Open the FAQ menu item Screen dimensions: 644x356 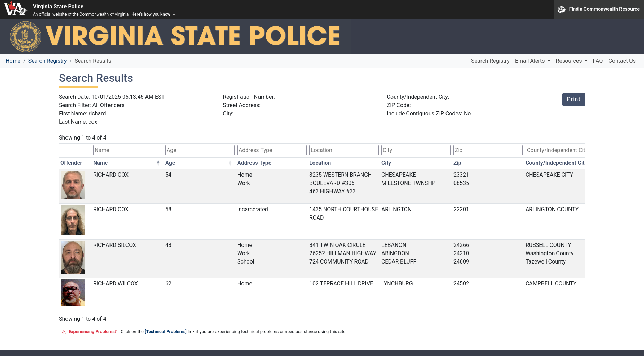pos(598,61)
